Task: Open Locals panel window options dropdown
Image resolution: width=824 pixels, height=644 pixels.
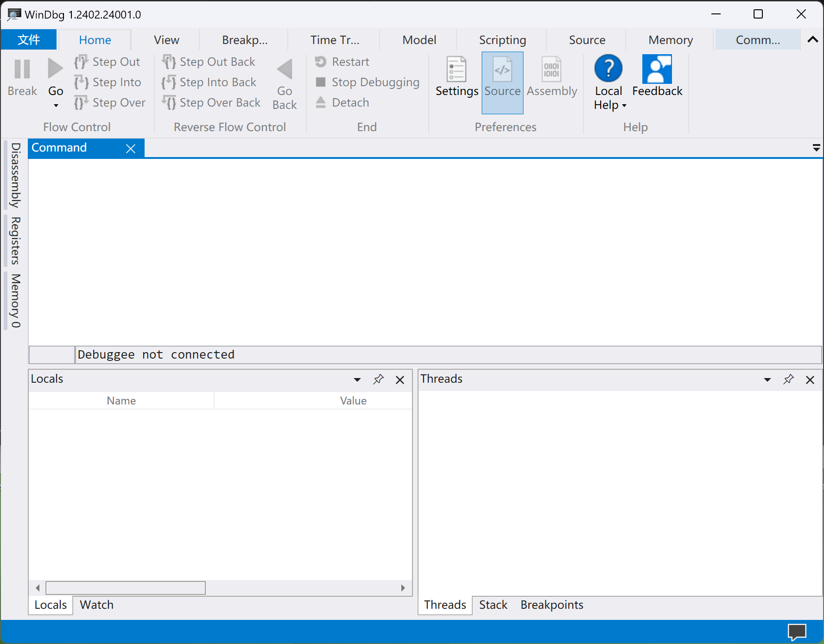Action: pyautogui.click(x=357, y=380)
